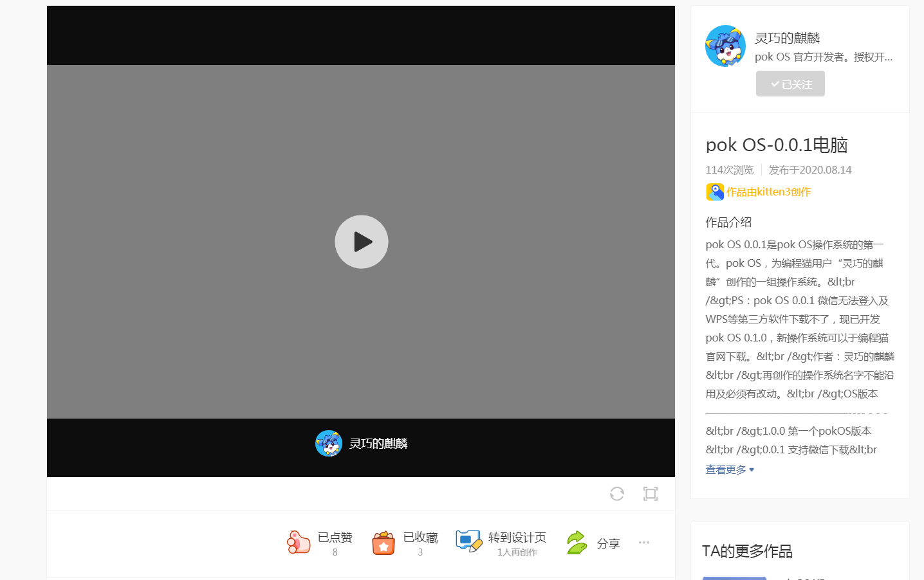Open 灵巧的麒麟 profile name in sidebar
The height and width of the screenshot is (580, 924).
coord(788,38)
